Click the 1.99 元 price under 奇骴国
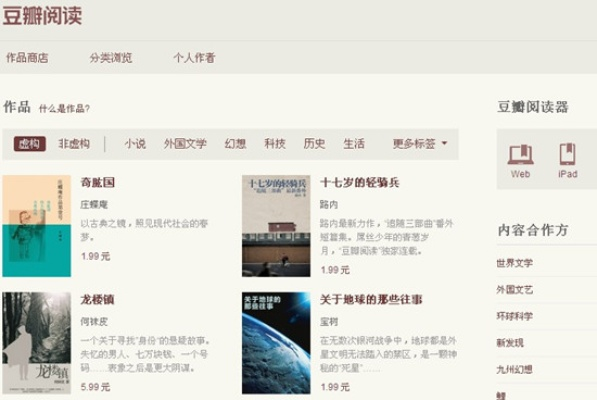 click(x=96, y=257)
